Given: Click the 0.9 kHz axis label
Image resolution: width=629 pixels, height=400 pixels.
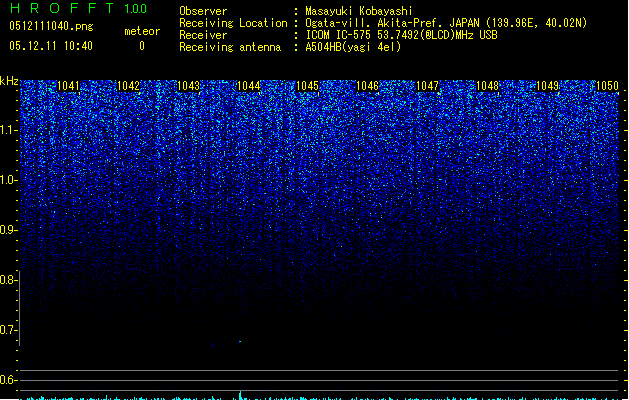Looking at the screenshot, I should coord(8,230).
